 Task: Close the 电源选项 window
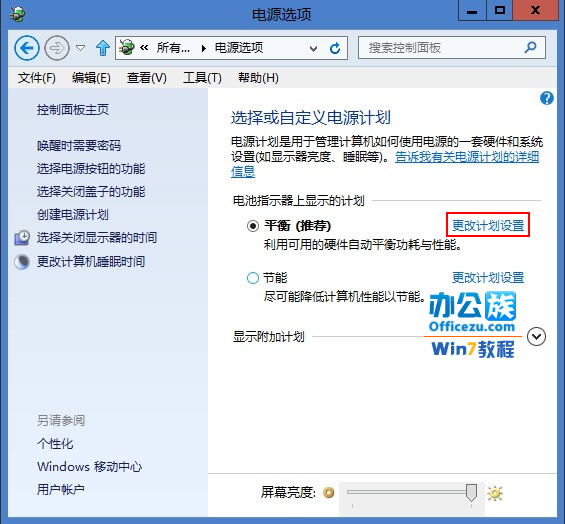pos(536,10)
